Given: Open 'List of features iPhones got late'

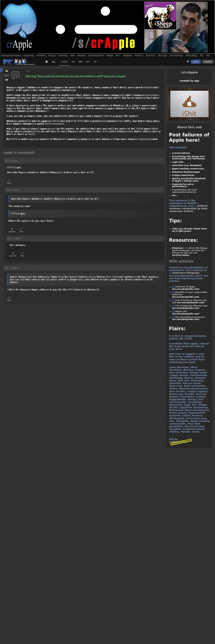Looking at the screenshot, I should point(189,301).
